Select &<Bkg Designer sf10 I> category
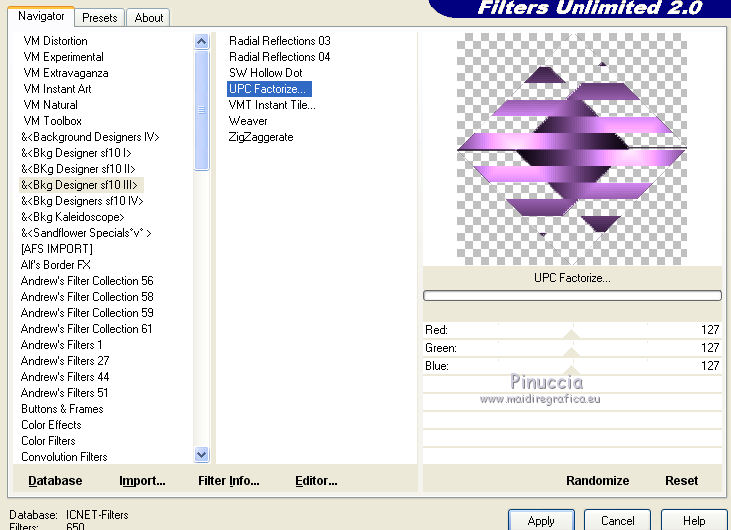Screen dimensions: 731x530 coord(76,153)
